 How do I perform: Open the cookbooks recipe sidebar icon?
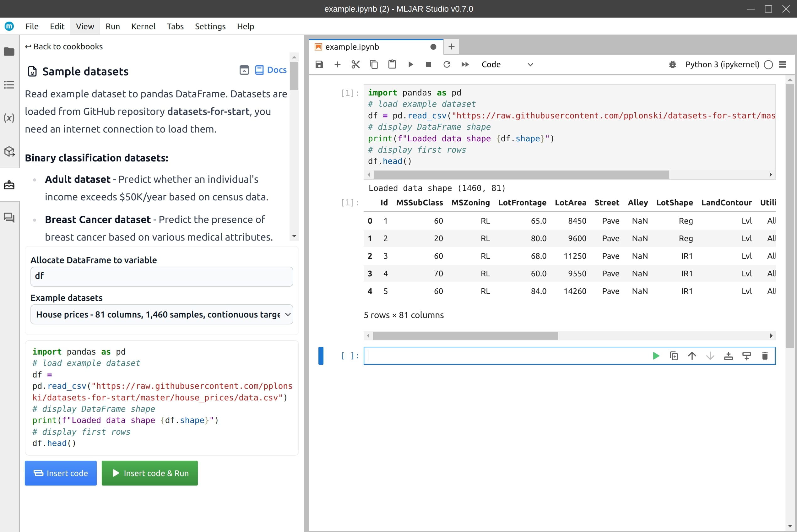9,185
